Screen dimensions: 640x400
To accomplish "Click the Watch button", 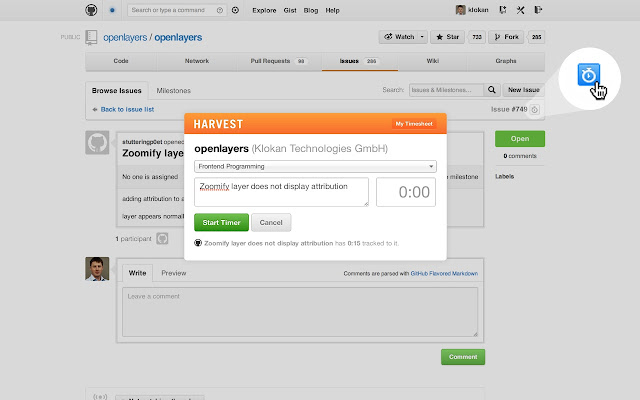I will [x=399, y=37].
